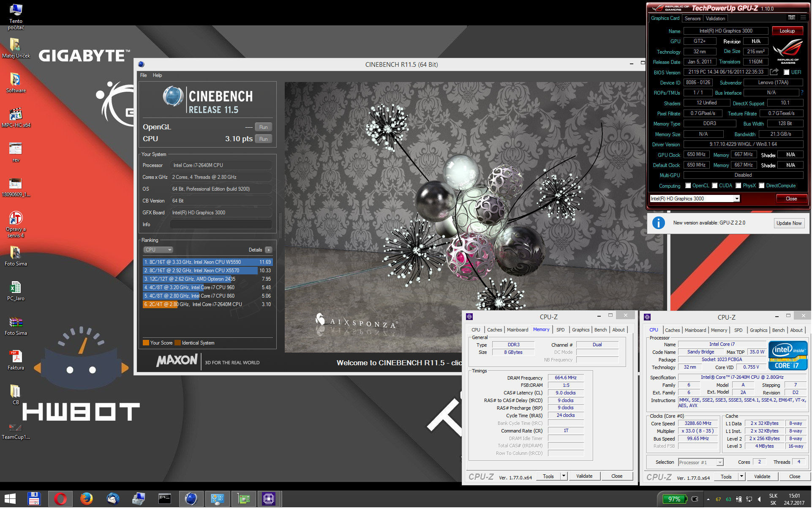Show hidden tray icons arrow
The height and width of the screenshot is (509, 812).
(708, 499)
